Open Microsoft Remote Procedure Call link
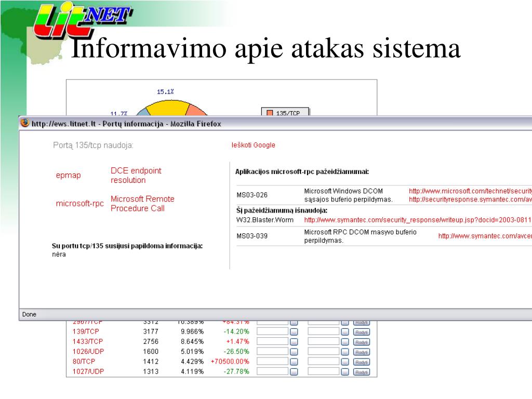The height and width of the screenshot is (399, 532). [x=142, y=204]
